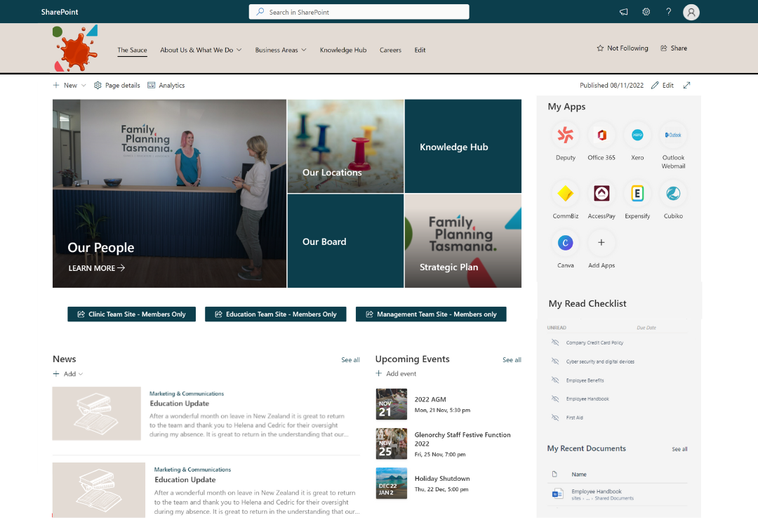Open the help question mark icon
The image size is (758, 532).
coord(669,12)
